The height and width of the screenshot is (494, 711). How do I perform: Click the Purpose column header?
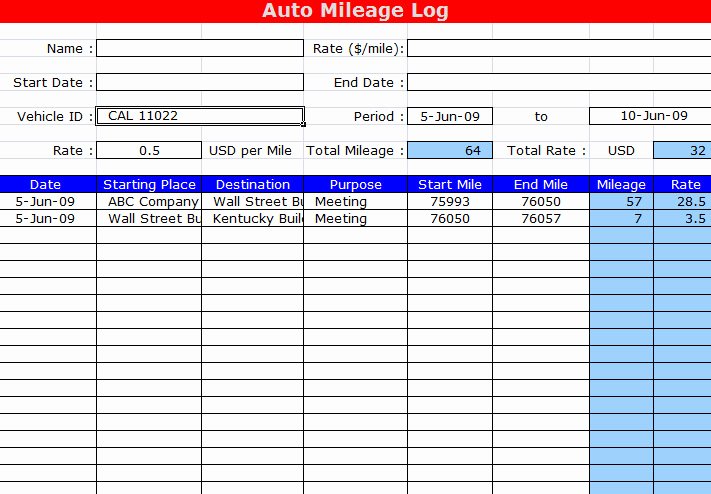point(356,184)
